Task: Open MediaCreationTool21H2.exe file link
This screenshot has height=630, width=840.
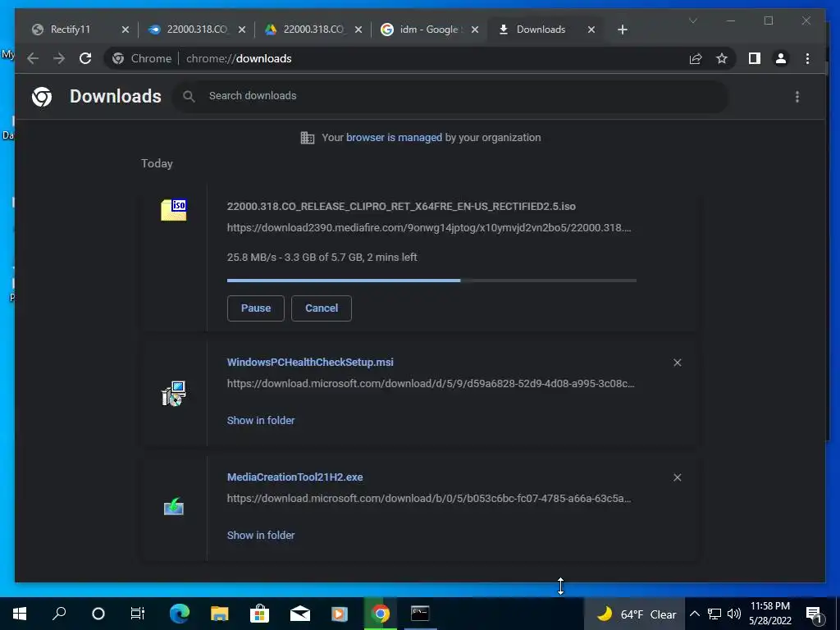Action: point(295,477)
